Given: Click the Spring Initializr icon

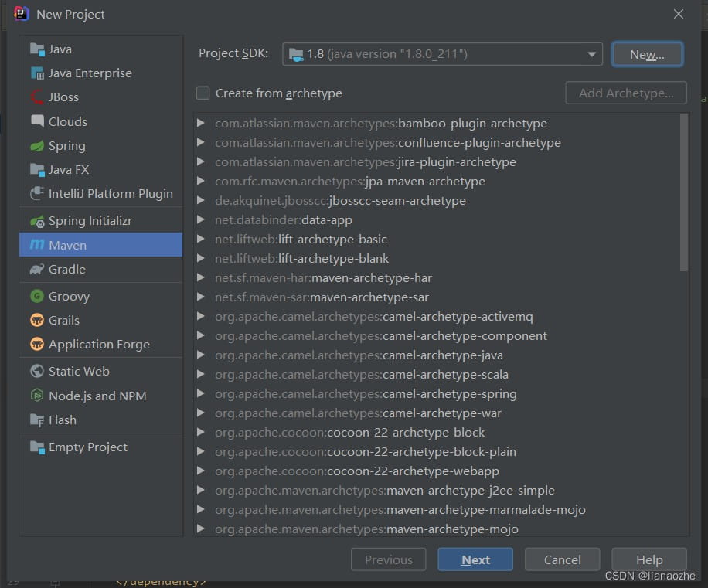Looking at the screenshot, I should coord(37,221).
